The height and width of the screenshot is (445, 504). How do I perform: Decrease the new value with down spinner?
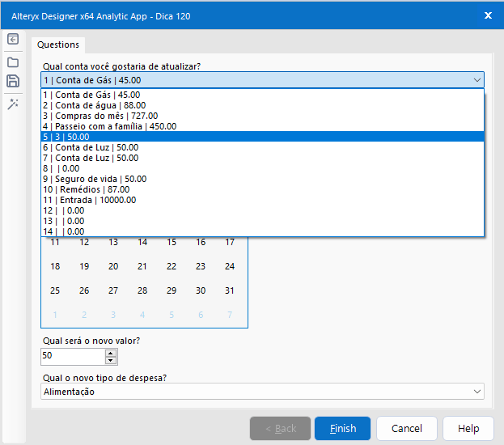point(111,360)
